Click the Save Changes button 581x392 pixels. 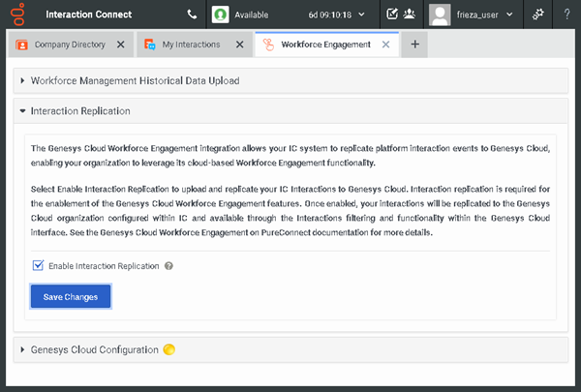click(71, 296)
